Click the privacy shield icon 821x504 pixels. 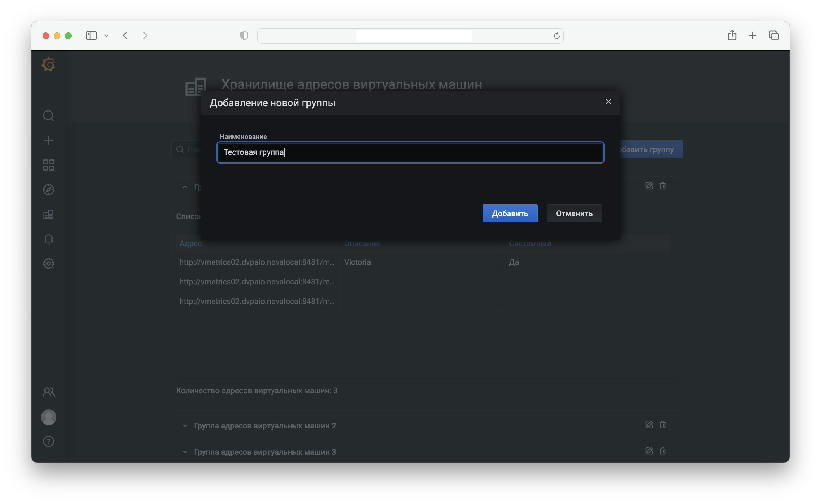[244, 35]
